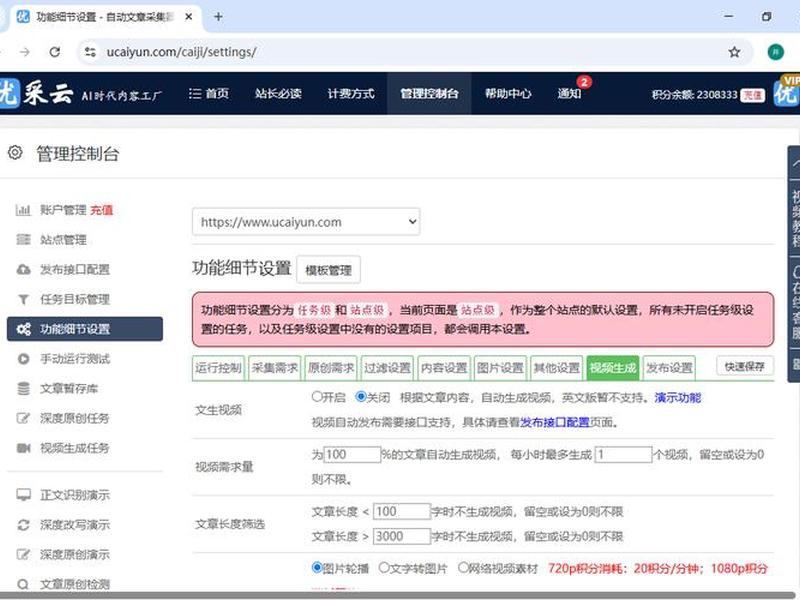The height and width of the screenshot is (600, 800).
Task: Click the video percentage field showing 100
Action: [x=352, y=454]
